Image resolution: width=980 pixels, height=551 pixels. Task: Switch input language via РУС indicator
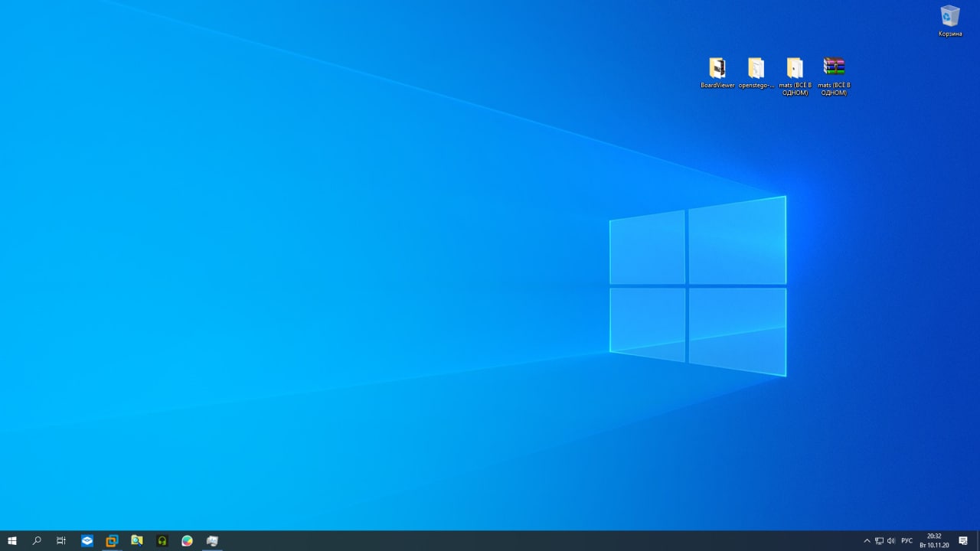(x=906, y=541)
